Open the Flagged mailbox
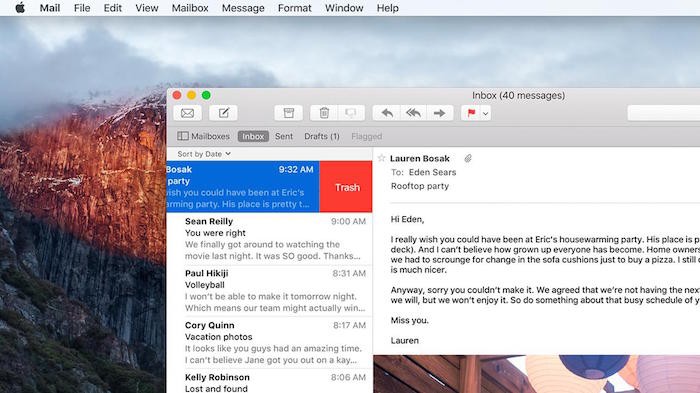 367,136
